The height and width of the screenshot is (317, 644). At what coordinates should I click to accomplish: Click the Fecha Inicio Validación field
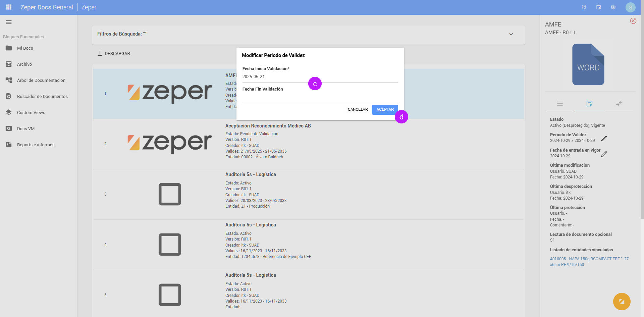320,77
